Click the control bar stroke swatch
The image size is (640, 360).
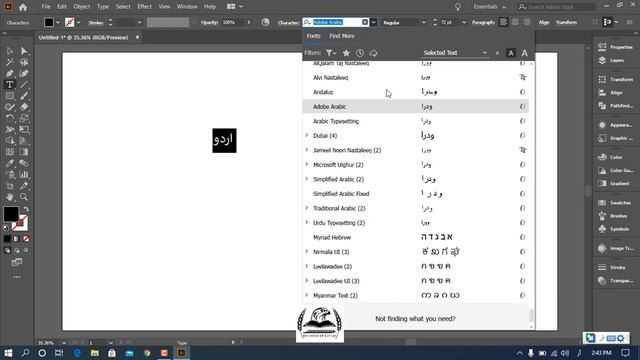pos(70,22)
